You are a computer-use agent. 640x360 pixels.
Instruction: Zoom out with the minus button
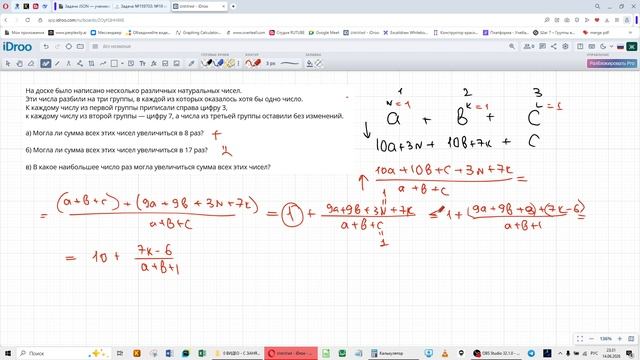pyautogui.click(x=591, y=339)
